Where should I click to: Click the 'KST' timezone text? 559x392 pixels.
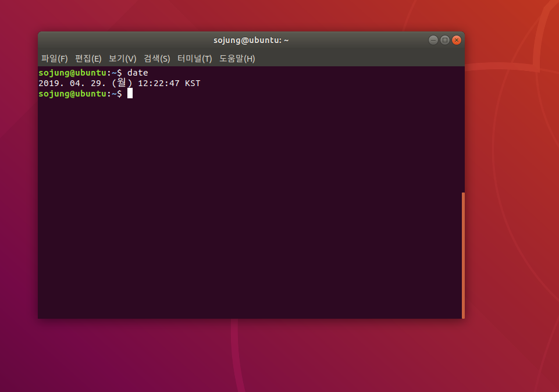193,83
